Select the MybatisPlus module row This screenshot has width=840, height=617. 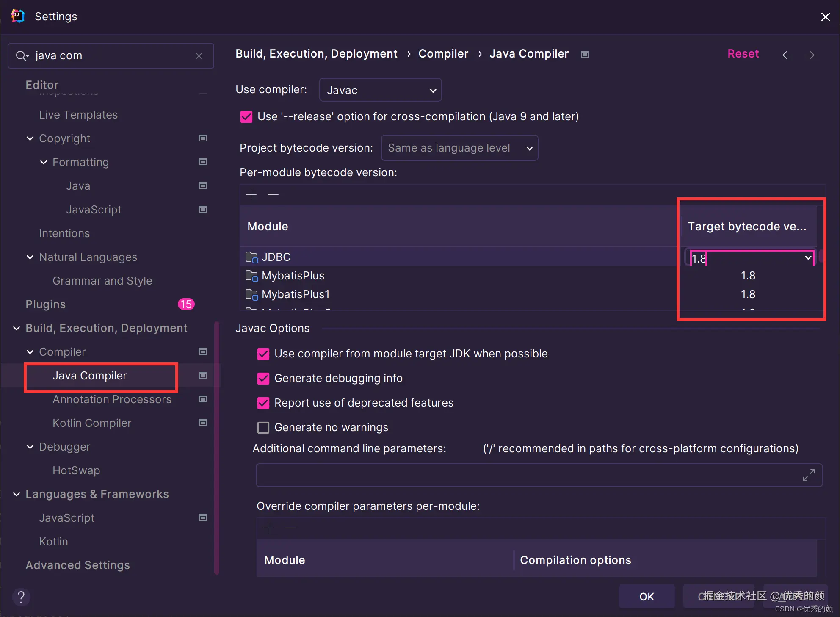pyautogui.click(x=293, y=276)
